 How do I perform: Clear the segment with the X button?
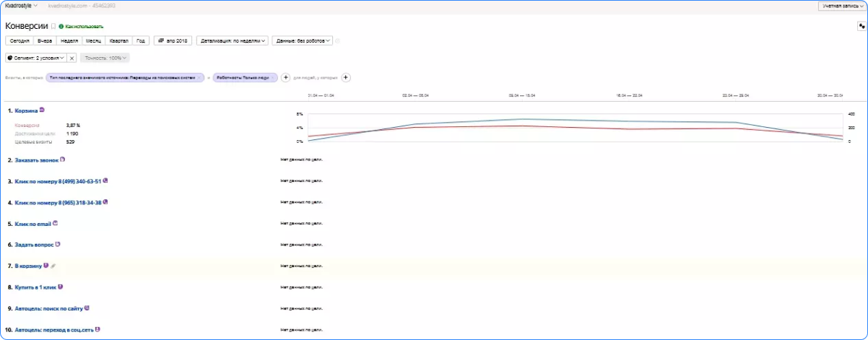click(x=72, y=58)
